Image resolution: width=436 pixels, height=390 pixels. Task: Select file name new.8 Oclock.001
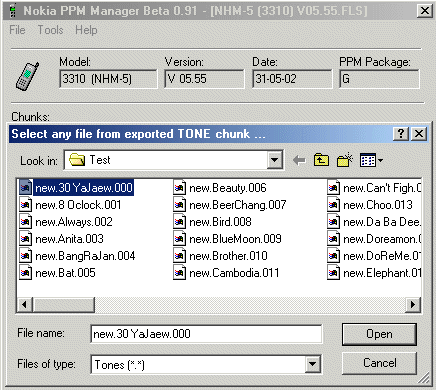[x=78, y=205]
